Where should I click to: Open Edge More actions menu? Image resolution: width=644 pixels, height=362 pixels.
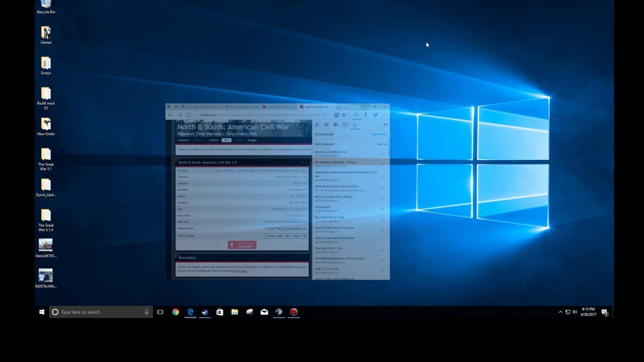(x=385, y=115)
